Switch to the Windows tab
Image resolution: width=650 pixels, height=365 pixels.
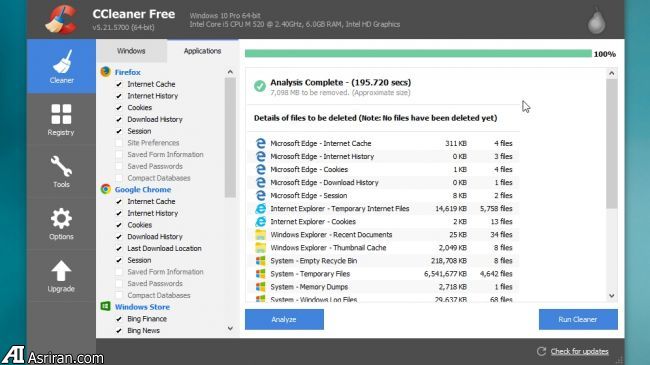[131, 51]
